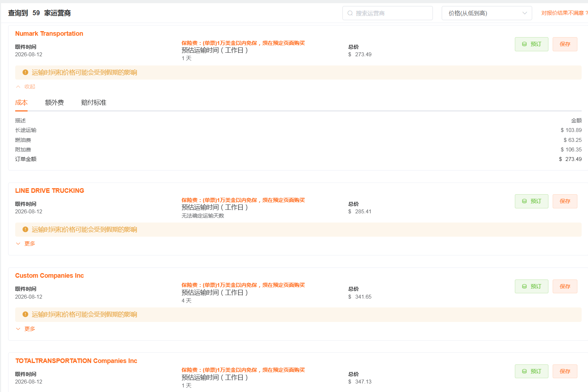Focus the 搜索运营商 search field

(388, 13)
